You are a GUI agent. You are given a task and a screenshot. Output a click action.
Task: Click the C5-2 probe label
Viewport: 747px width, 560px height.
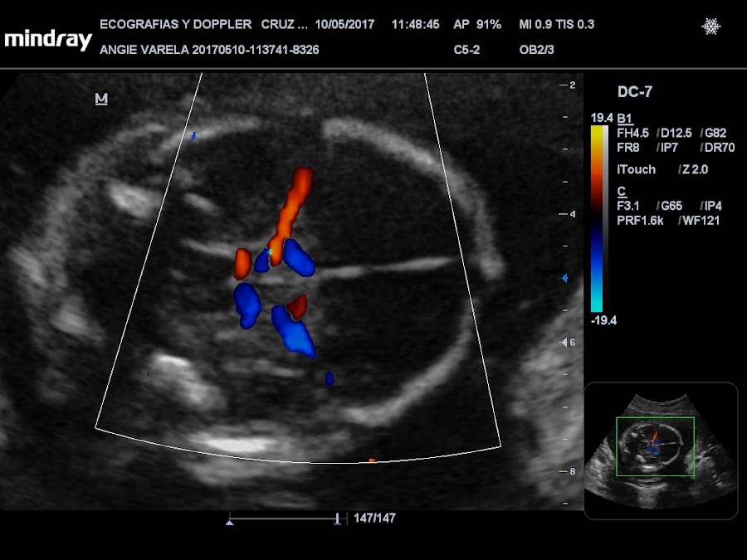pyautogui.click(x=466, y=50)
